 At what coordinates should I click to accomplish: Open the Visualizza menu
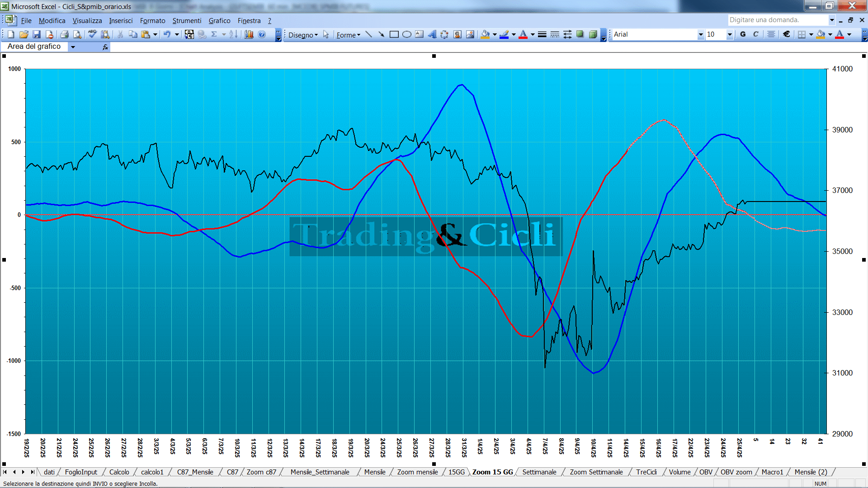point(87,21)
